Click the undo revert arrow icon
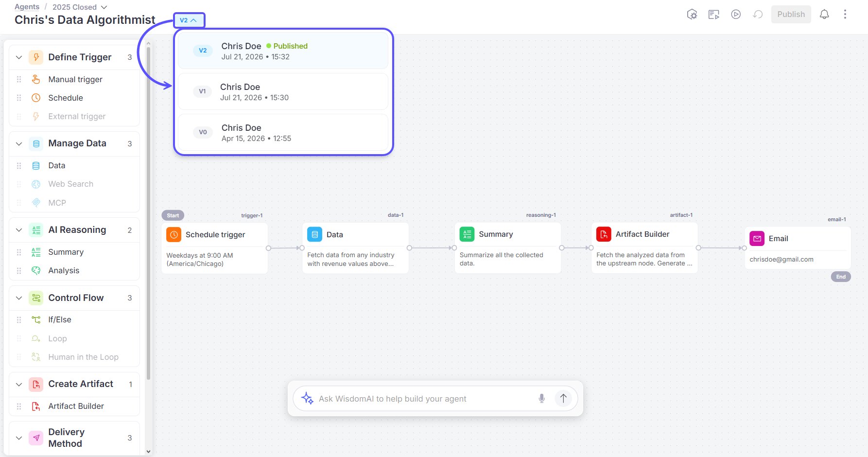The image size is (868, 457). tap(758, 15)
